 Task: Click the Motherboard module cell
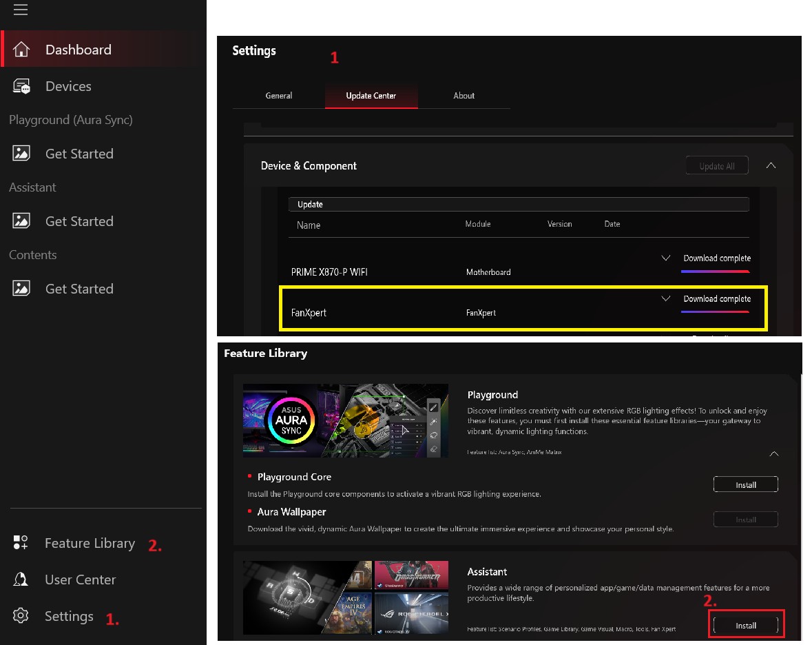tap(488, 272)
